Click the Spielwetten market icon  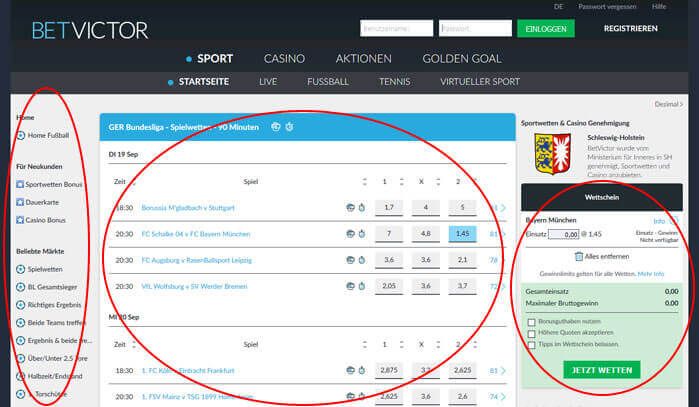click(21, 269)
